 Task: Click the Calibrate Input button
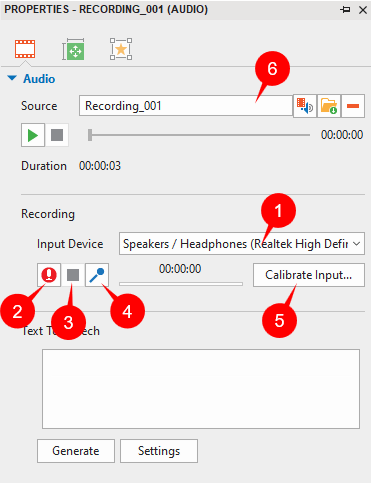(309, 275)
